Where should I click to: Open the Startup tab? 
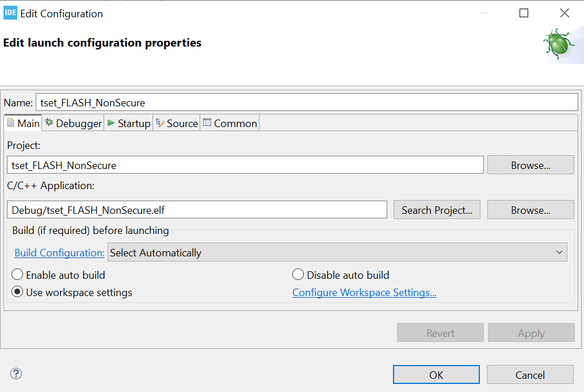coord(128,123)
